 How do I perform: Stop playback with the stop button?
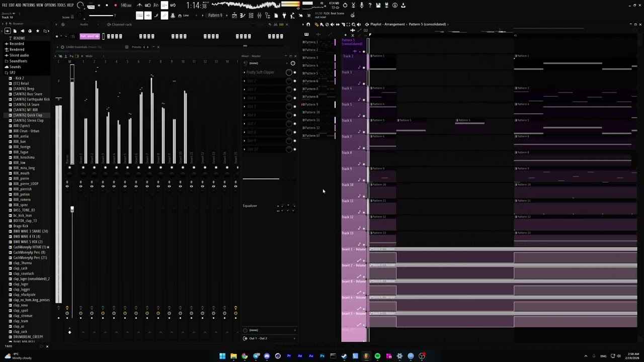[107, 5]
